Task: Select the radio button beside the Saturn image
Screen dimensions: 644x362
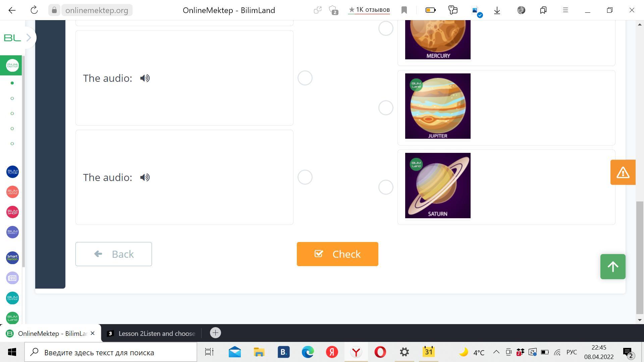Action: 386,187
